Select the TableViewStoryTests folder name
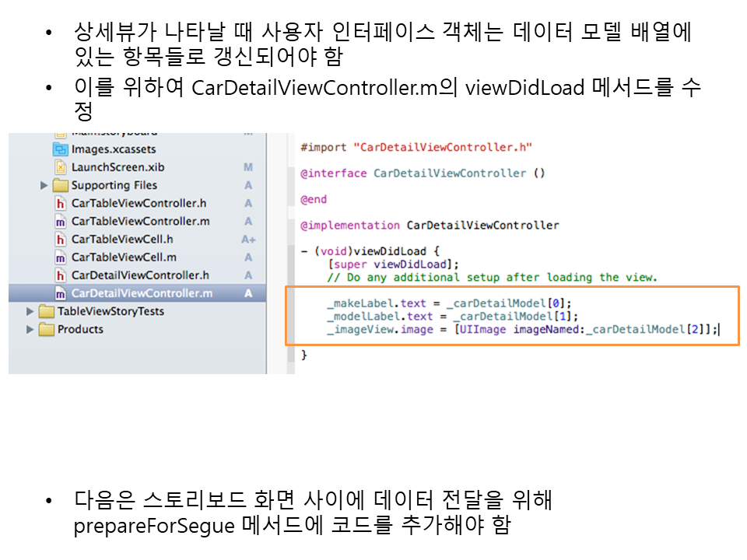This screenshot has height=560, width=747. pos(110,311)
